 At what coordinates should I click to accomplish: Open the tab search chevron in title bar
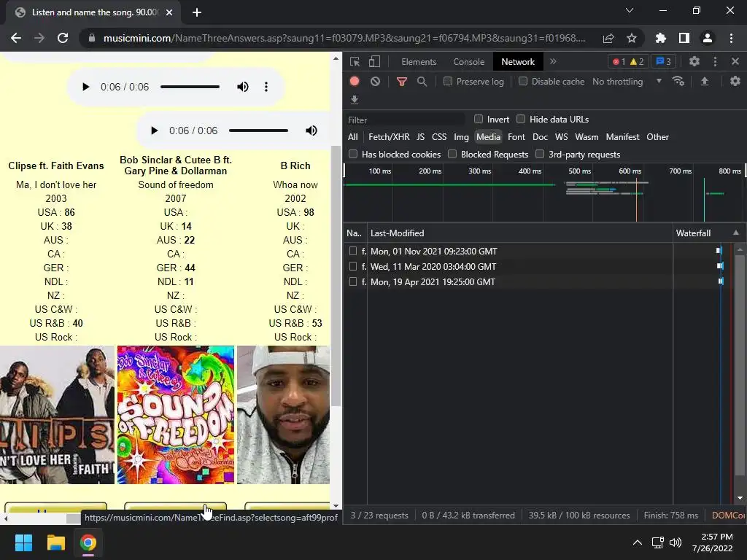(x=630, y=10)
